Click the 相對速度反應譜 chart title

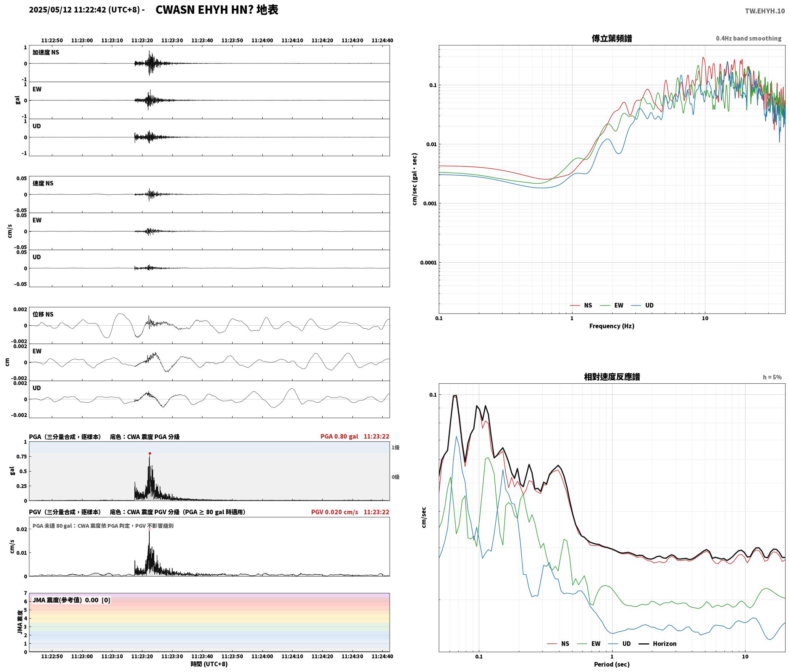point(612,377)
